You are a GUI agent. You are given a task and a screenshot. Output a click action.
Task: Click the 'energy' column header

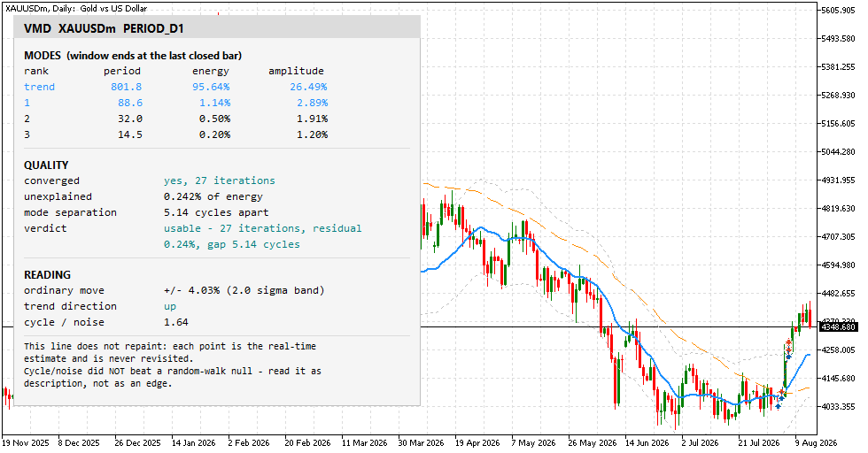[x=211, y=71]
